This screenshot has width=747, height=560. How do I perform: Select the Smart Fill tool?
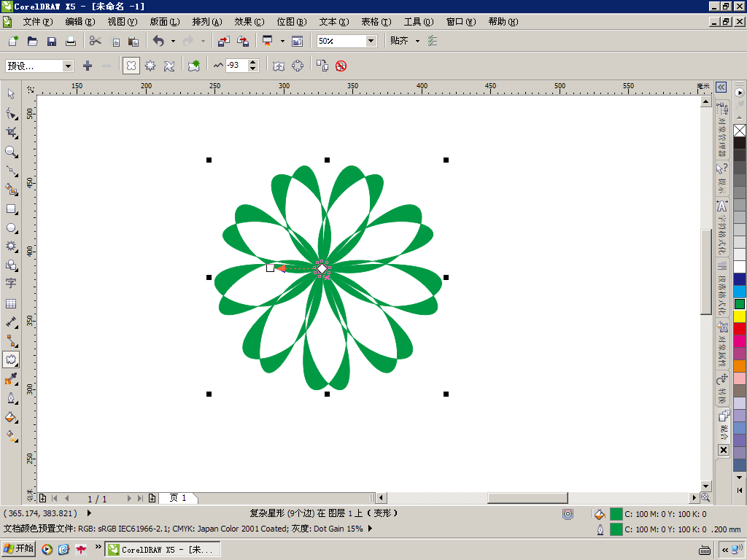(11, 190)
